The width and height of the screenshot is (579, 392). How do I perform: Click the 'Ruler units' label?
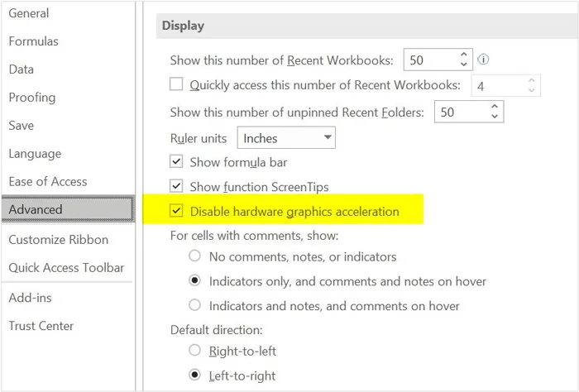(x=199, y=138)
